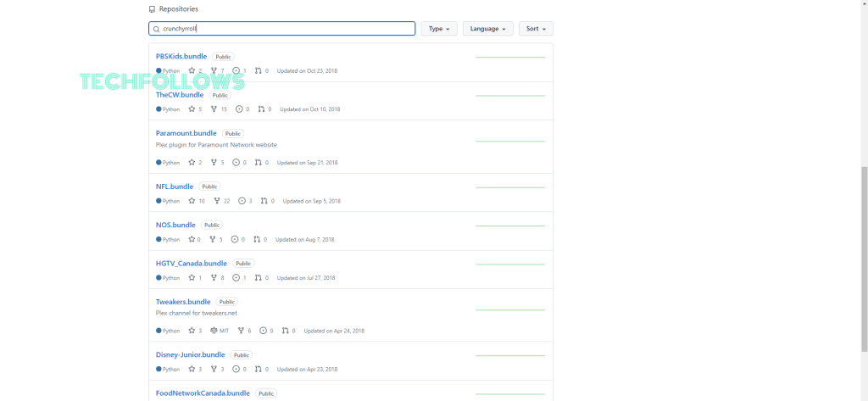This screenshot has width=868, height=401.
Task: Click the fork icon for NOS.bundle
Action: coord(213,239)
